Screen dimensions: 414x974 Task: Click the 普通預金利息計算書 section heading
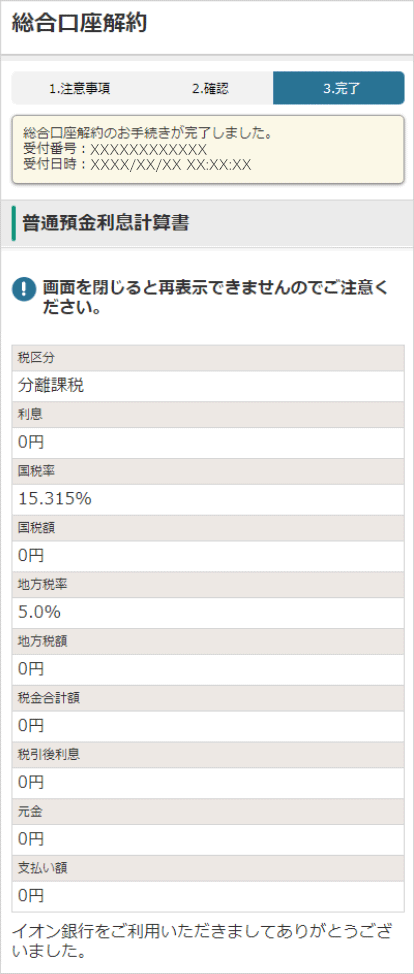click(x=106, y=224)
